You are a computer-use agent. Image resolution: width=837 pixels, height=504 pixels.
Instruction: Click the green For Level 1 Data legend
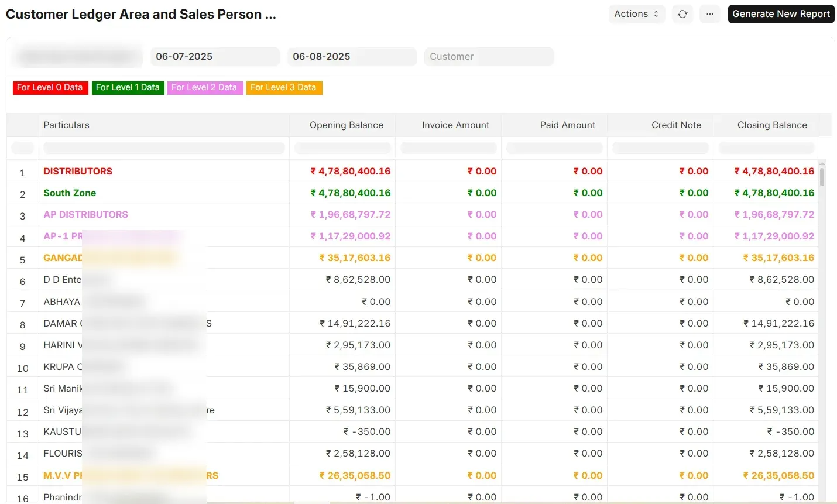click(x=128, y=87)
